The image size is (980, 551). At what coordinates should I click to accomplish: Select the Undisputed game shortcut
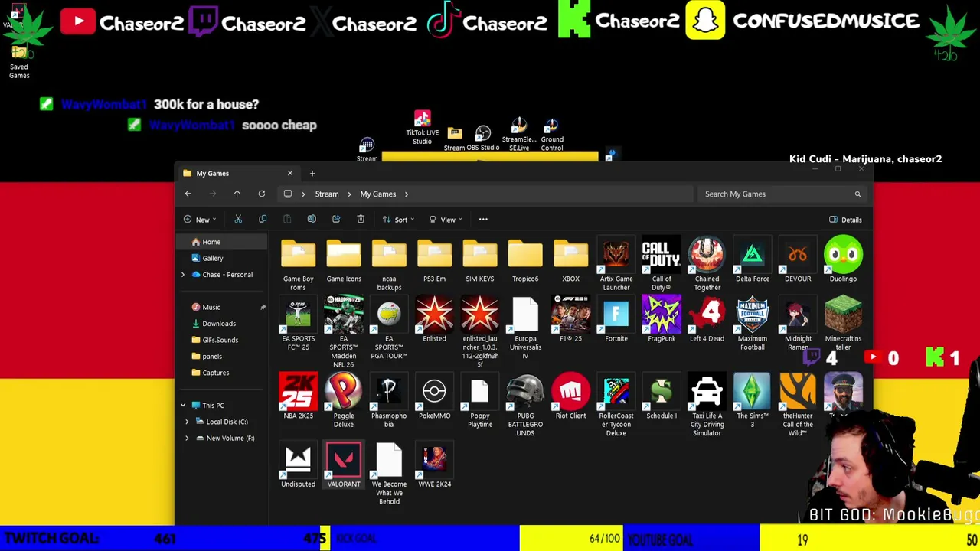click(x=298, y=465)
